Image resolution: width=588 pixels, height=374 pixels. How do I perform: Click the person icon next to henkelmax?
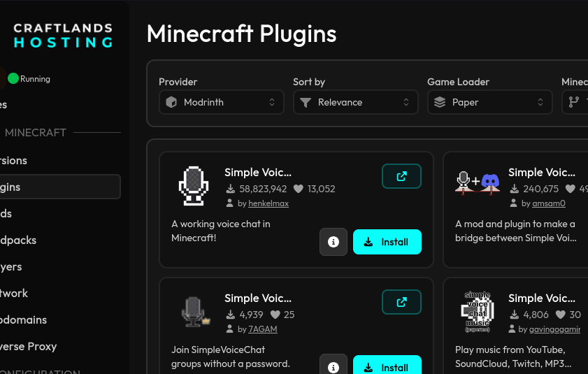230,203
